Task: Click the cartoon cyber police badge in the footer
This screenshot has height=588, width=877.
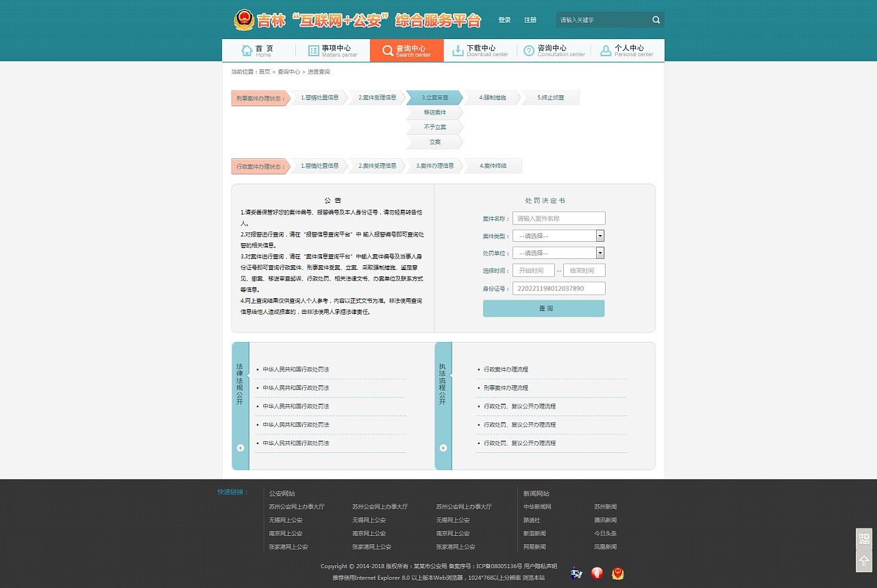Action: point(576,574)
